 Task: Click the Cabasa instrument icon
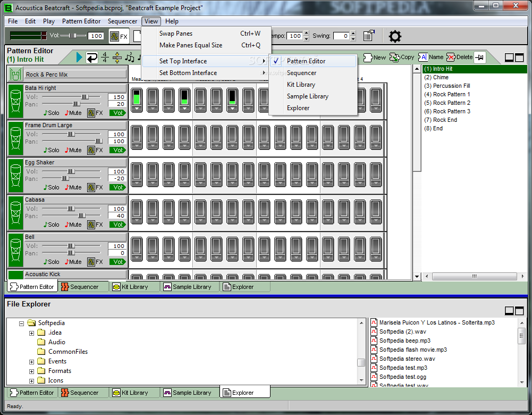click(15, 213)
